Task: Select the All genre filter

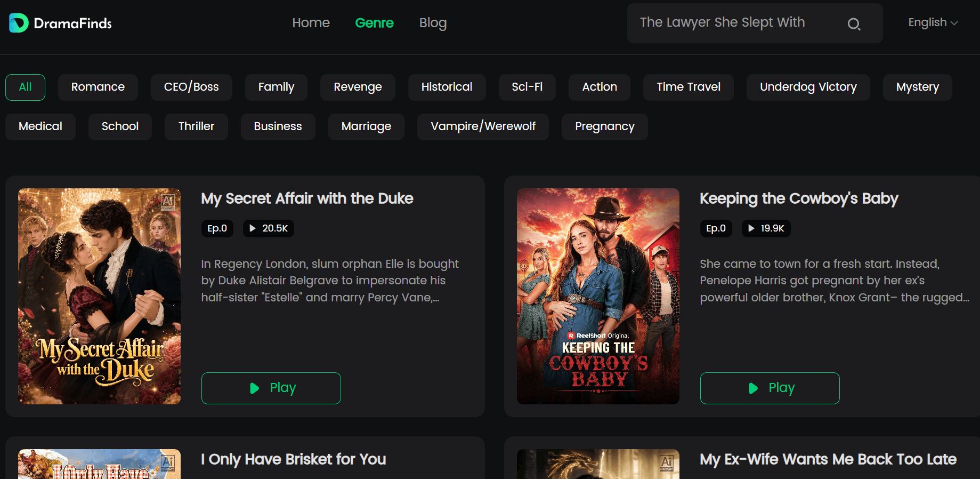Action: coord(25,87)
